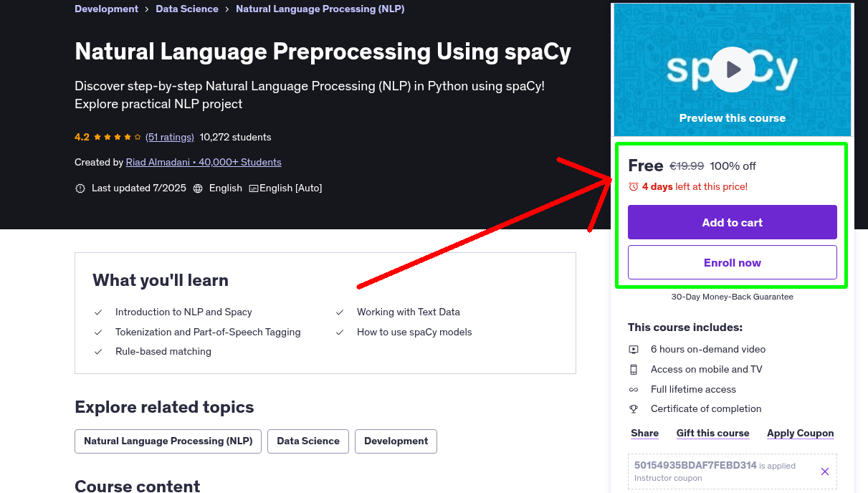Click Full lifetime access text
The width and height of the screenshot is (868, 493).
coord(693,390)
